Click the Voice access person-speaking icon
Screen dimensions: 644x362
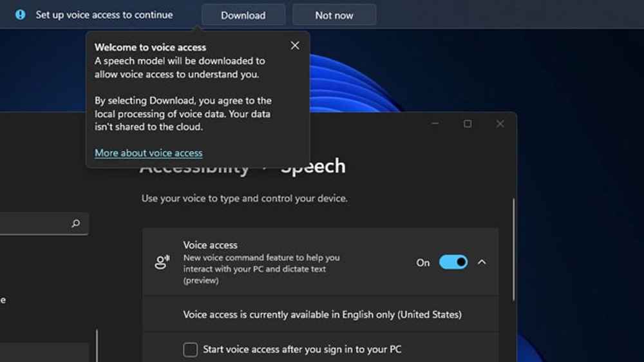coord(162,262)
